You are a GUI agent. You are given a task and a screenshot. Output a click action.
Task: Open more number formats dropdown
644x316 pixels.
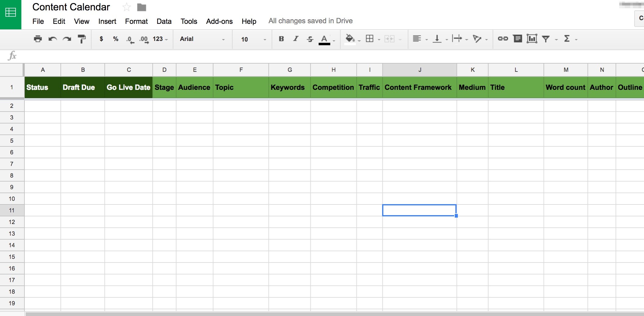160,39
